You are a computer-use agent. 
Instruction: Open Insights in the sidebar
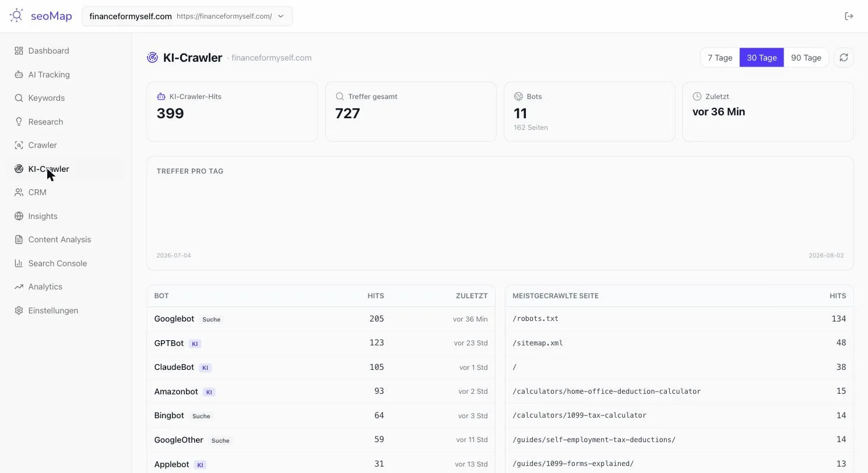tap(66, 216)
